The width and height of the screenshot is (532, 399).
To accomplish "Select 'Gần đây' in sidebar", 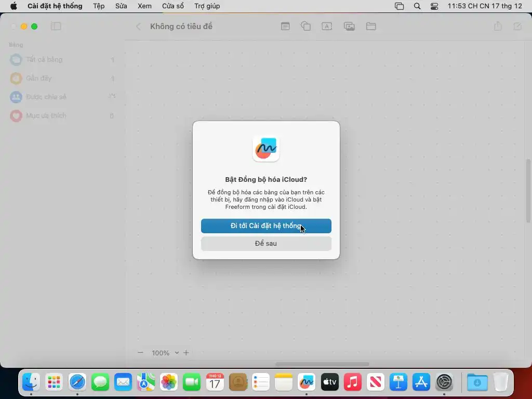I will pos(62,78).
